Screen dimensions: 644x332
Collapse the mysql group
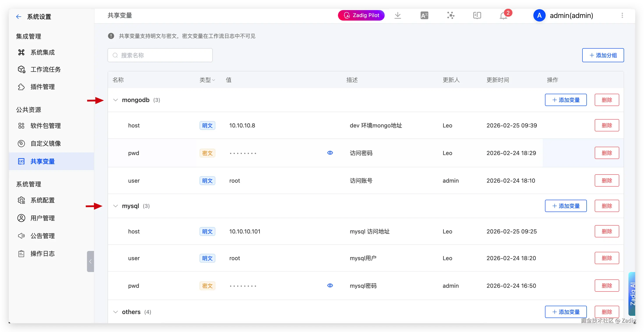(115, 206)
